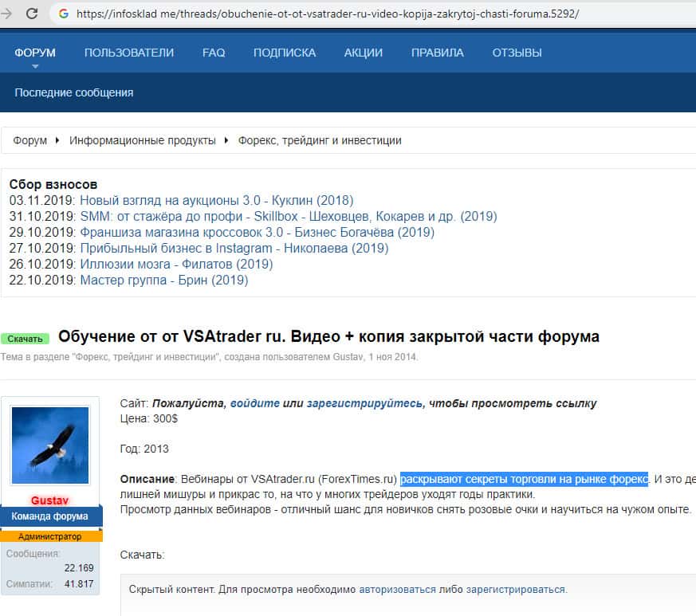The width and height of the screenshot is (696, 616).
Task: Click зарегистрироваться link in hidden content
Action: (x=516, y=590)
